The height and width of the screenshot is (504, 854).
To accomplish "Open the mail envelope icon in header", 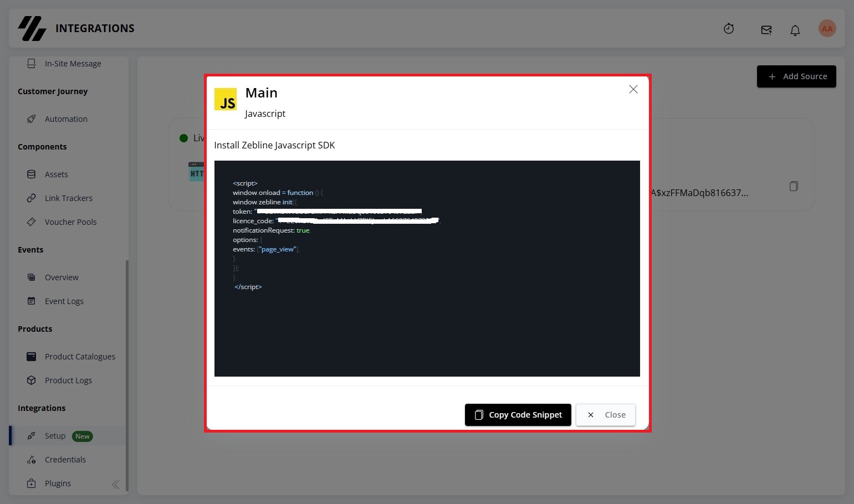I will (x=766, y=30).
